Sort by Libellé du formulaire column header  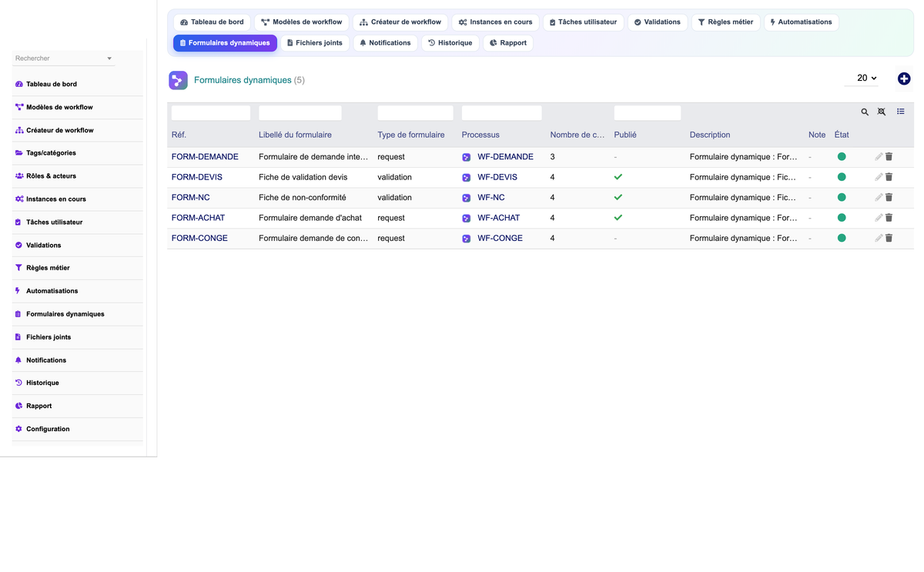[295, 135]
